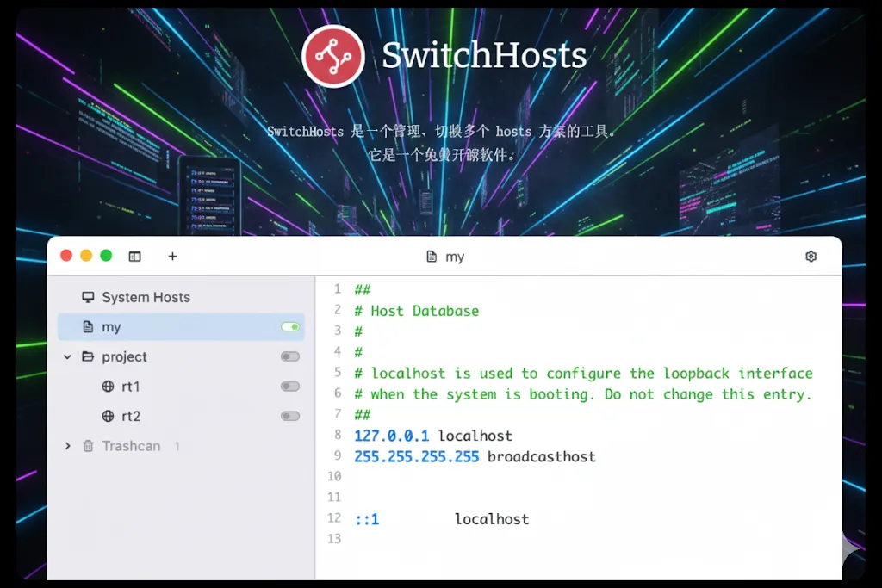Click the SwitchHosts red logo icon

(333, 56)
